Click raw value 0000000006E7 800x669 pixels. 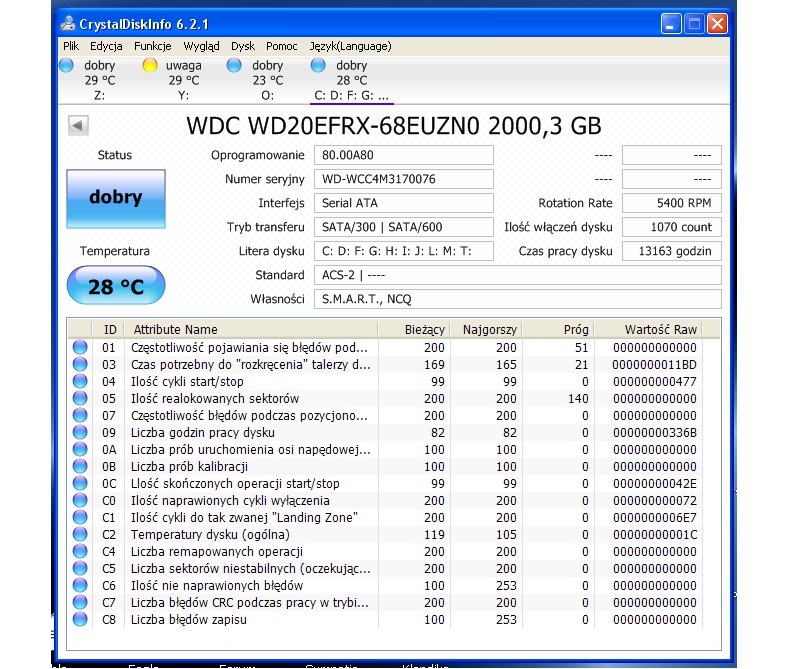coord(655,517)
